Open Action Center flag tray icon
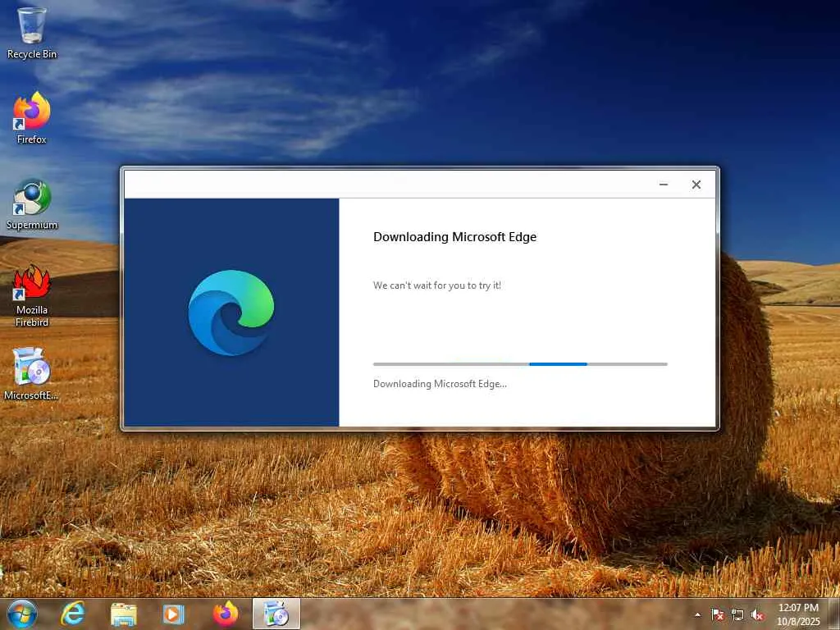 tap(717, 615)
